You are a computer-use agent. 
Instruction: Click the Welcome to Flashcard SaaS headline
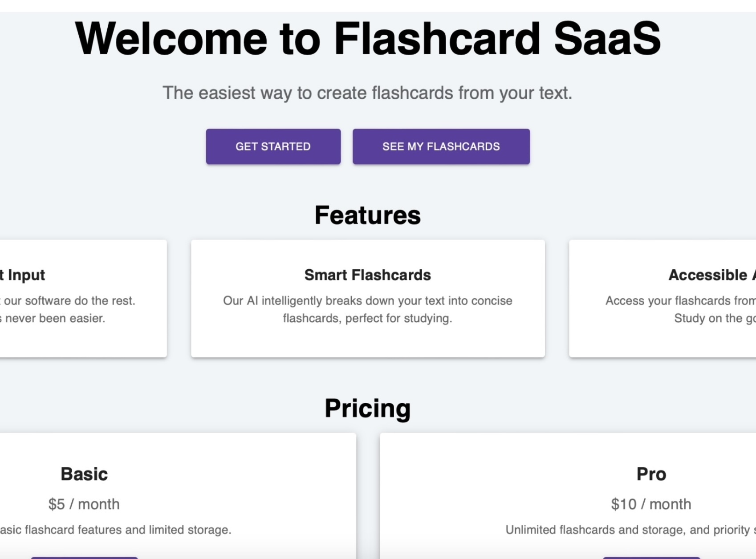(368, 39)
